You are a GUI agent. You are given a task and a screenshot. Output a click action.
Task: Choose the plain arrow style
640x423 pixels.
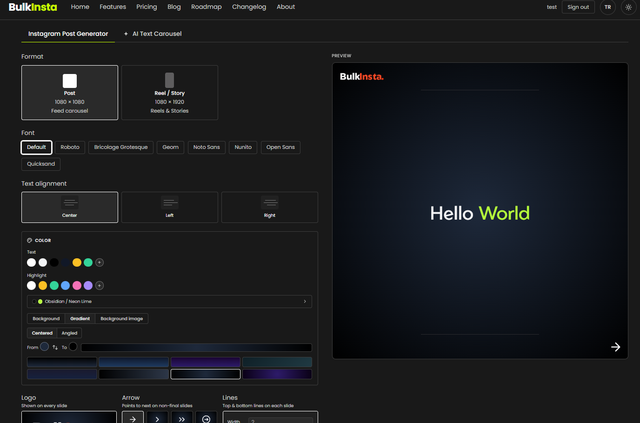coord(133,417)
